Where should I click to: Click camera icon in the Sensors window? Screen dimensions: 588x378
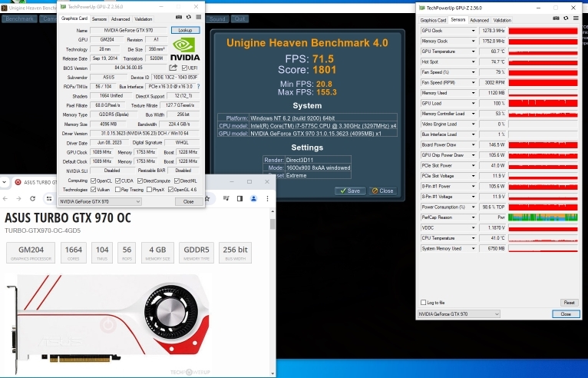point(556,18)
